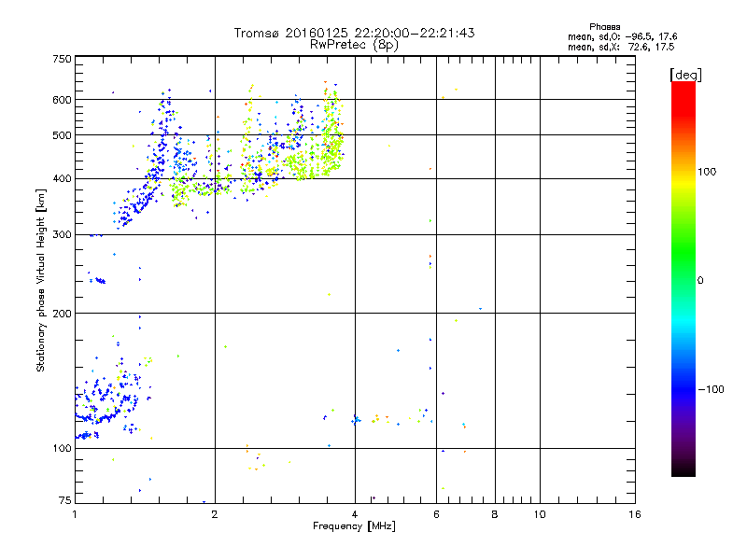Screen dimensions: 747x560
Task: Click y-axis tick label '400'
Action: coord(62,178)
